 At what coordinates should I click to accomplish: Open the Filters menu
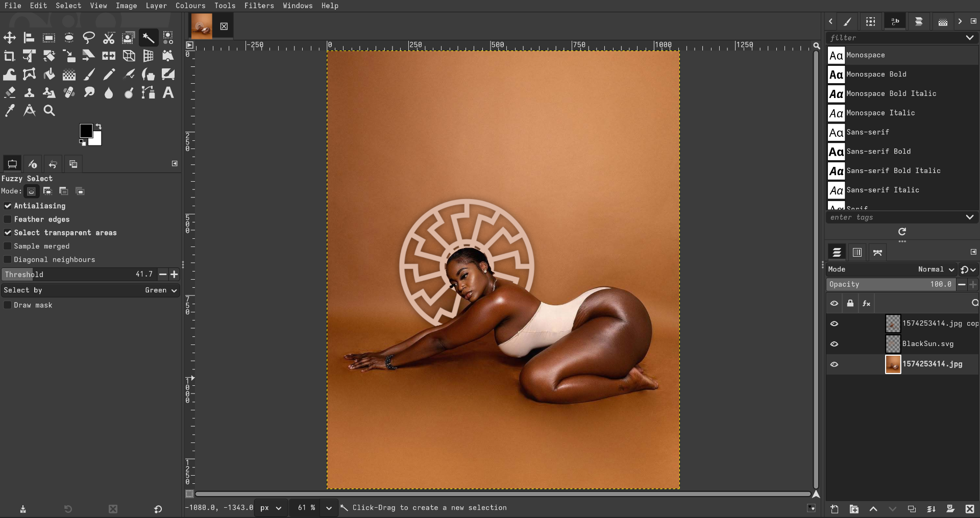259,6
